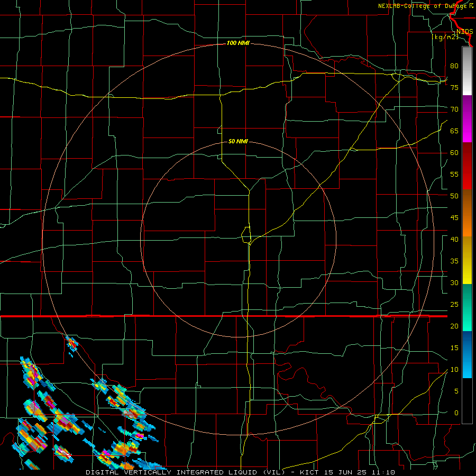476x476 pixels.
Task: Click the 75 value on the VIL scale
Action: (454, 87)
